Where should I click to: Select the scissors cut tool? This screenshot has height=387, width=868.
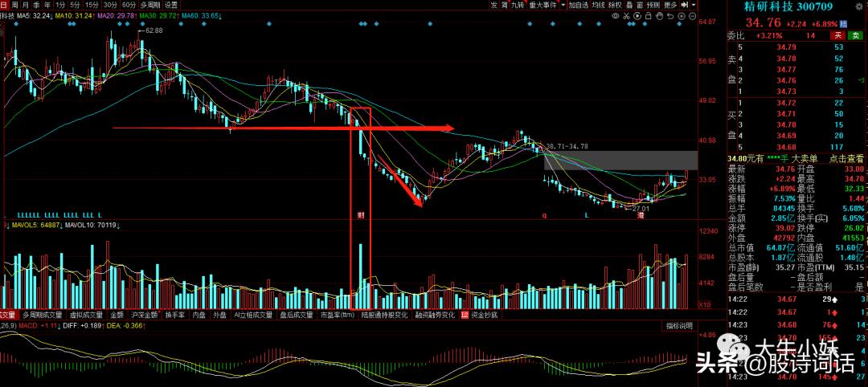626,16
